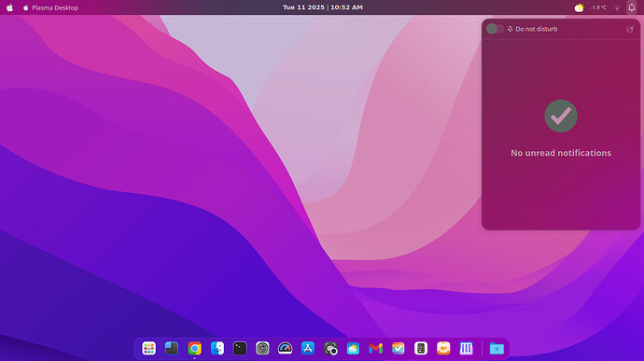
Task: Launch the App Store icon
Action: click(x=308, y=348)
